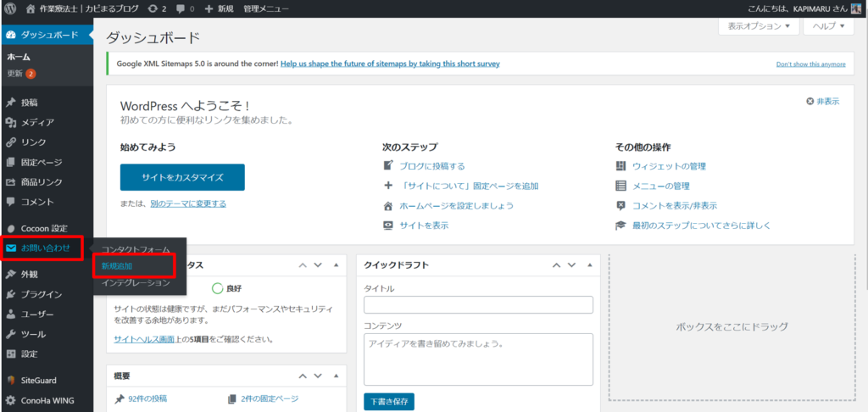Click the SiteGuard shield icon
Viewport: 868px width, 412px height.
[10, 381]
